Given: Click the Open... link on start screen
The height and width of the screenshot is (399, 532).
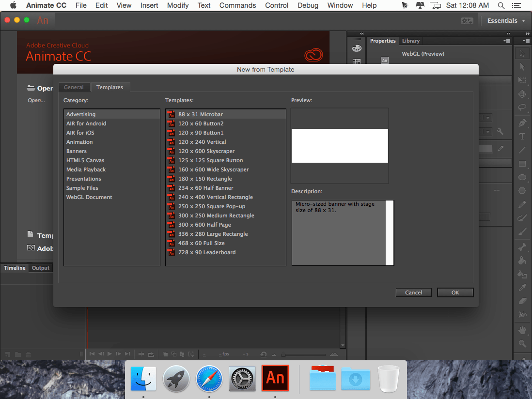Looking at the screenshot, I should pyautogui.click(x=36, y=100).
